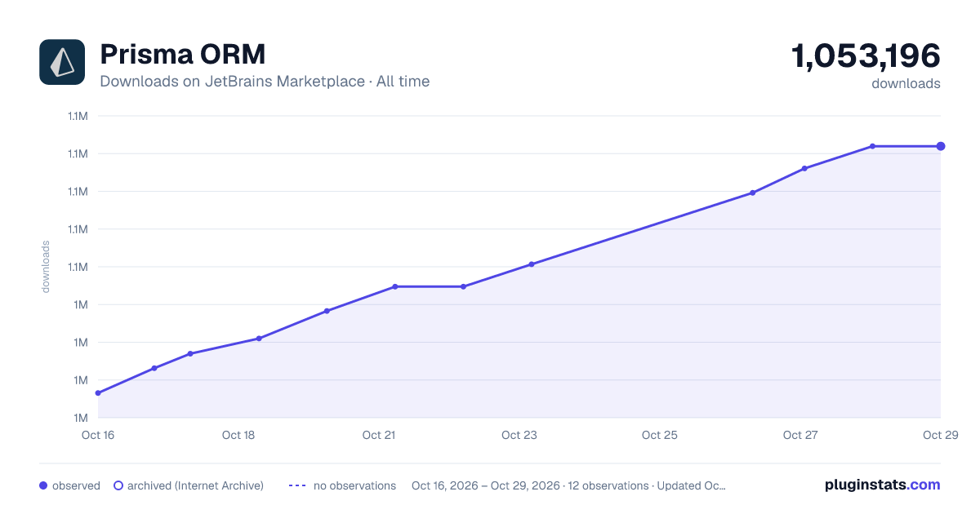Select the data point above Oct 23
Screen dimensions: 980x514
[x=532, y=264]
